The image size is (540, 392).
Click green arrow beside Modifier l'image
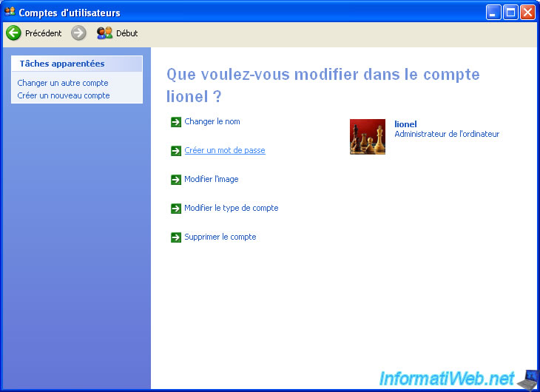coord(175,180)
